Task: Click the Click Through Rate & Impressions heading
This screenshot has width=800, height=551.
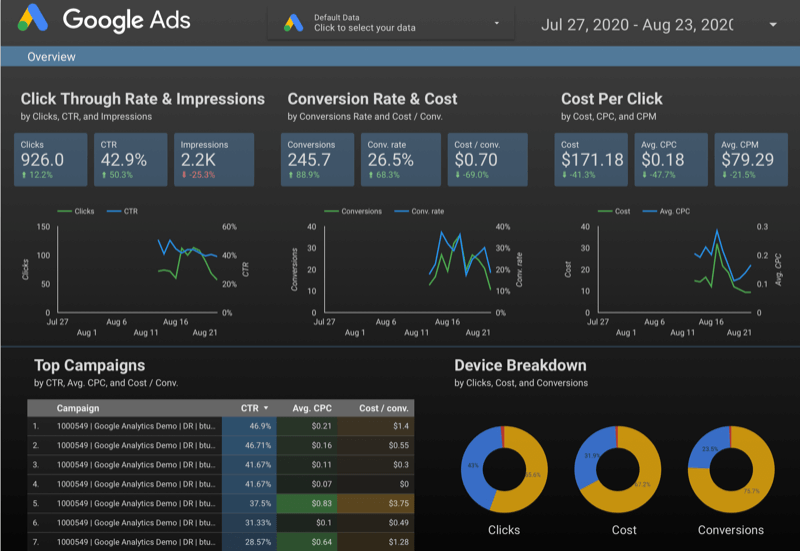Action: [143, 99]
